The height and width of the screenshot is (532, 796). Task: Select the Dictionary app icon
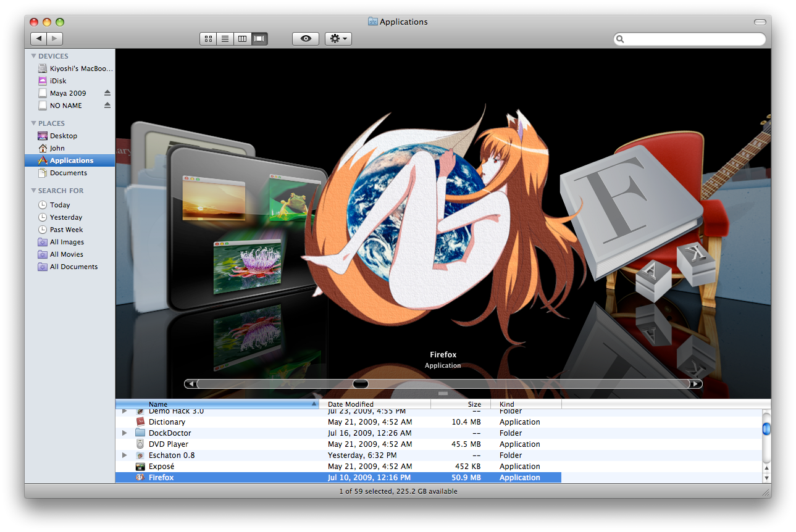pyautogui.click(x=140, y=422)
